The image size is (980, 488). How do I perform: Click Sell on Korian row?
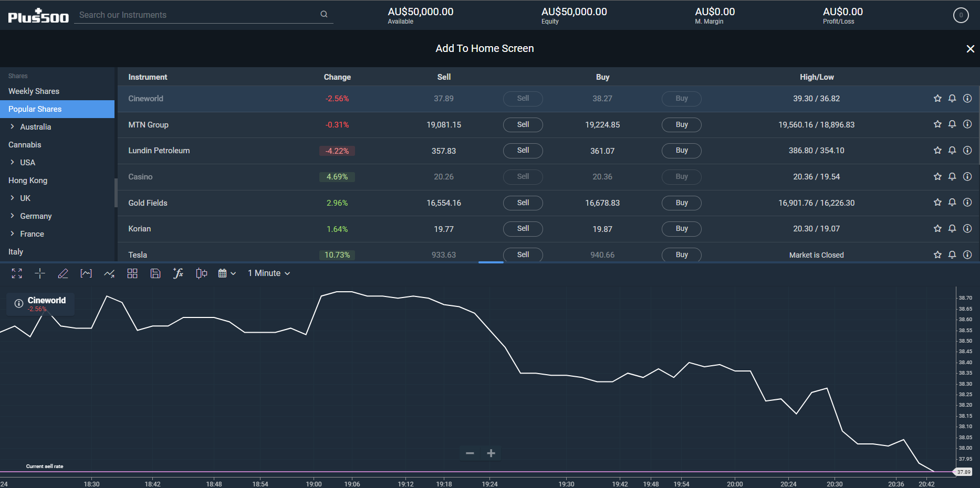(x=523, y=229)
